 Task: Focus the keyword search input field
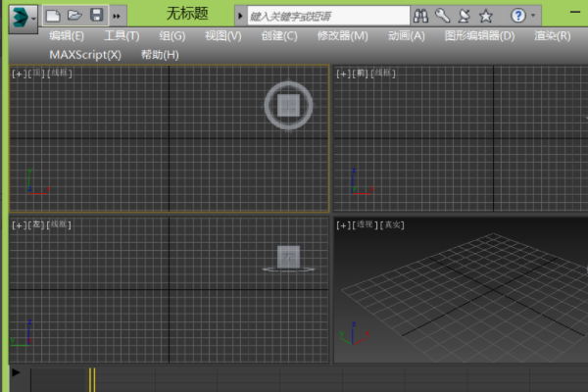[328, 16]
